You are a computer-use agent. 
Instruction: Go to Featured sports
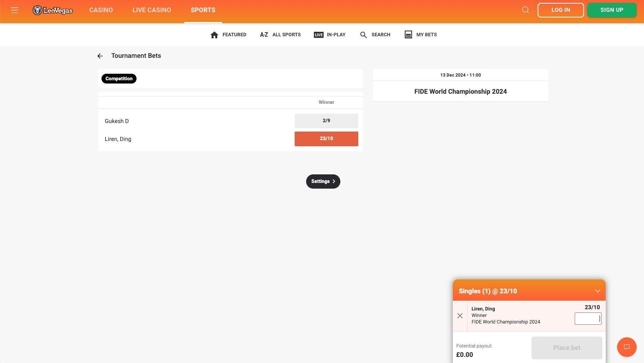pyautogui.click(x=228, y=35)
